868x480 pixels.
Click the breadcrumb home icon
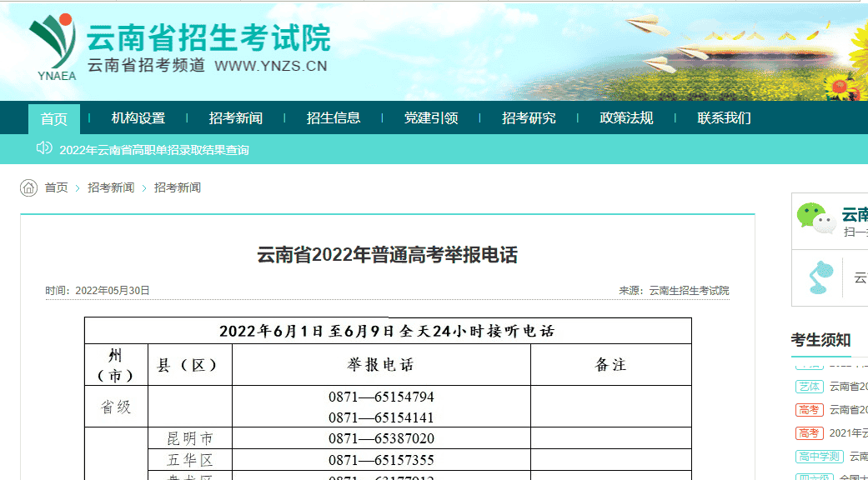tap(29, 187)
